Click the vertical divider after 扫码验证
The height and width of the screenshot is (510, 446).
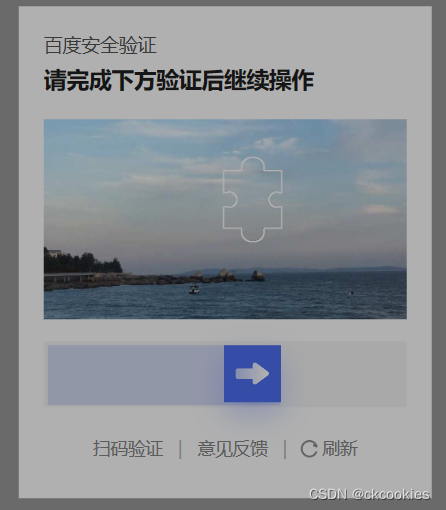pos(180,449)
